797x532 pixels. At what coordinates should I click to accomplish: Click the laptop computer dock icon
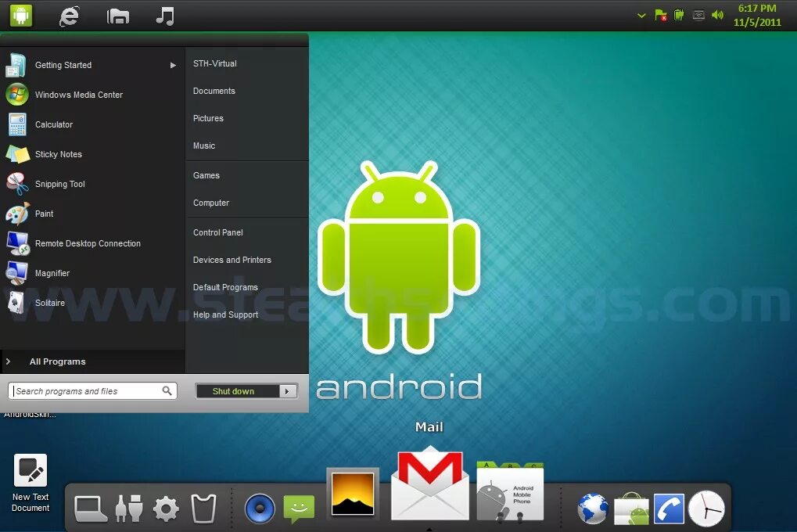(x=91, y=509)
